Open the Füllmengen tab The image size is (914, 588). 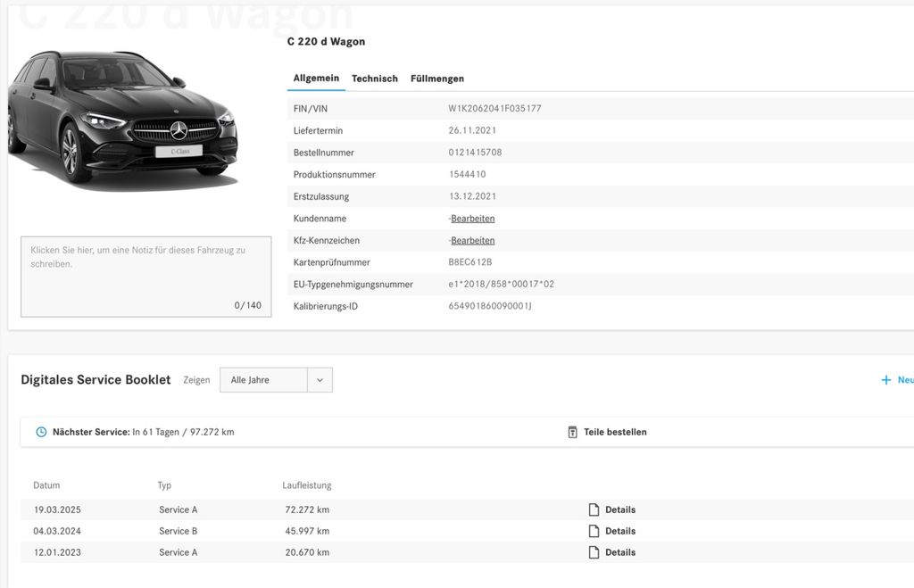point(436,78)
